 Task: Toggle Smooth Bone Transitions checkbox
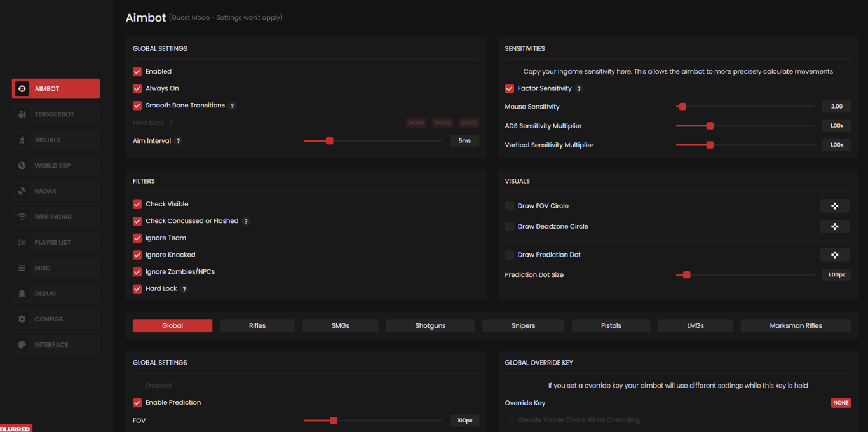(137, 105)
